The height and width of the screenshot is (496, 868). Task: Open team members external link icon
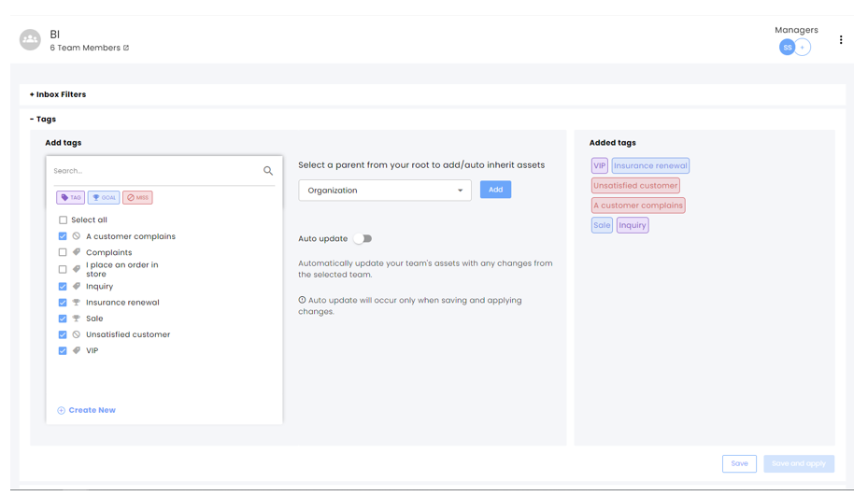point(126,48)
